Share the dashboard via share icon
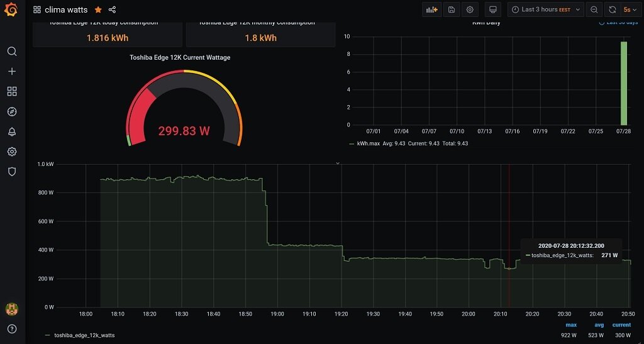The width and height of the screenshot is (644, 344). tap(112, 9)
